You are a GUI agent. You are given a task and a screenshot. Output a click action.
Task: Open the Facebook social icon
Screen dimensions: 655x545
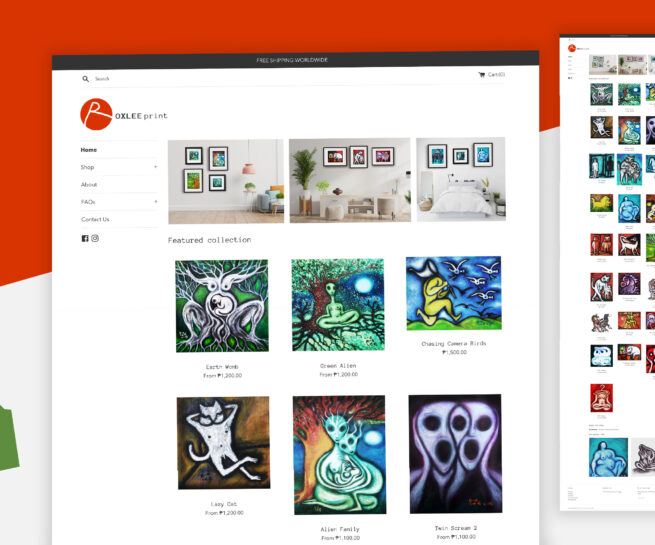[x=85, y=238]
